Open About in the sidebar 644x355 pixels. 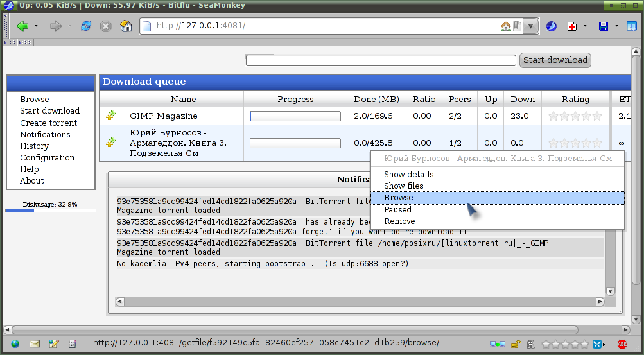(x=31, y=180)
